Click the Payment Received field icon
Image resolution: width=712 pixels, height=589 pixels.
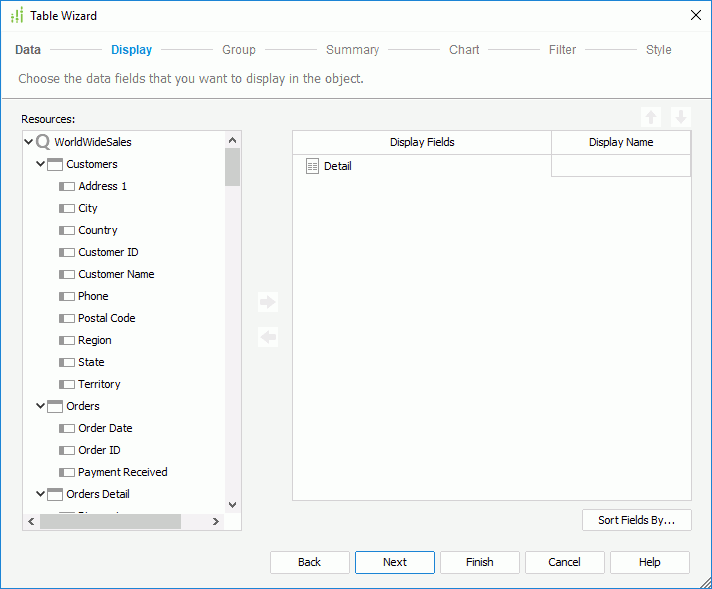[x=67, y=472]
